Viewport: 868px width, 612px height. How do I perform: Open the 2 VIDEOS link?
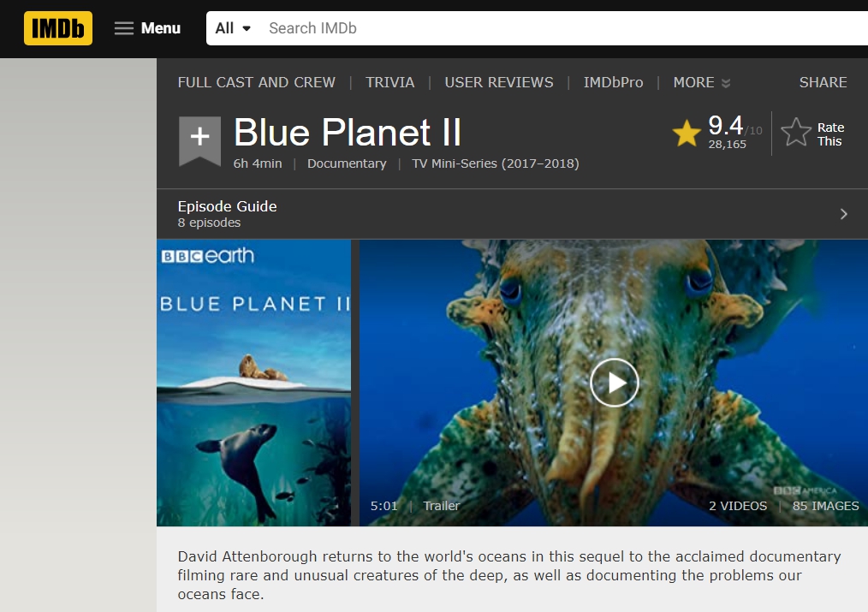(738, 506)
